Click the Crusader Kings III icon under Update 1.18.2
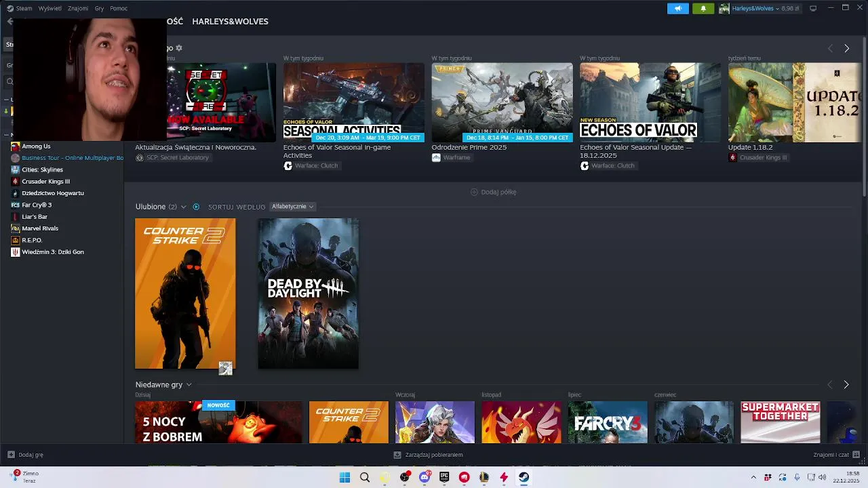The height and width of the screenshot is (488, 868). (x=732, y=157)
